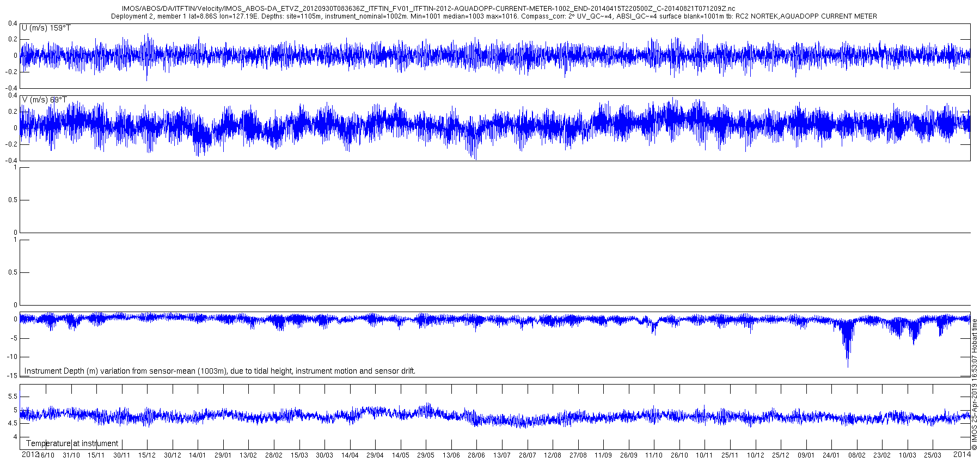Select the '25/03' date tick label

pyautogui.click(x=933, y=455)
